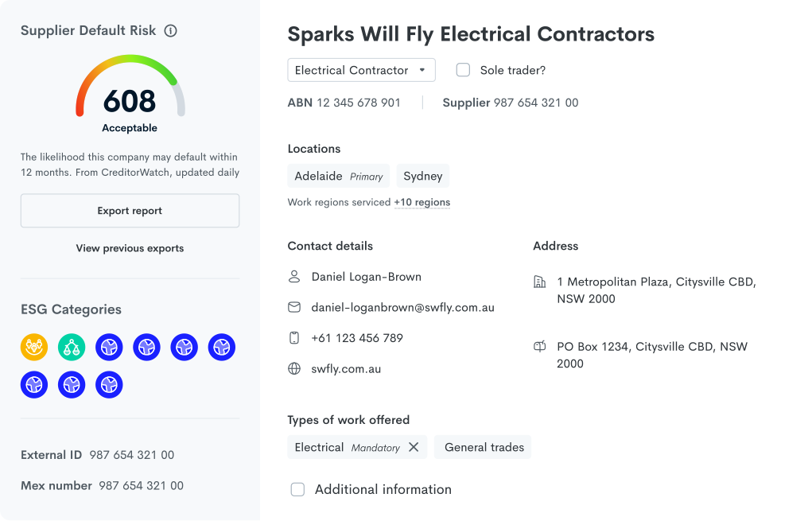Open the Electrical Contractor dropdown
Image resolution: width=812 pixels, height=521 pixels.
pos(362,70)
